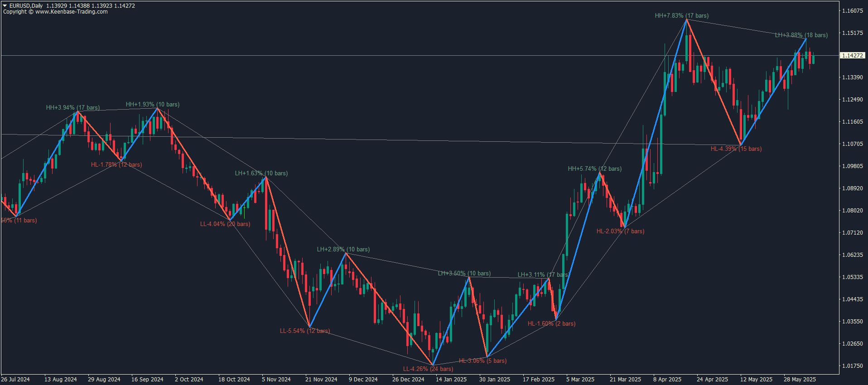Screen dimensions: 868x385
Task: Click the Keenbase-Trading.com copyright text
Action: pyautogui.click(x=55, y=12)
